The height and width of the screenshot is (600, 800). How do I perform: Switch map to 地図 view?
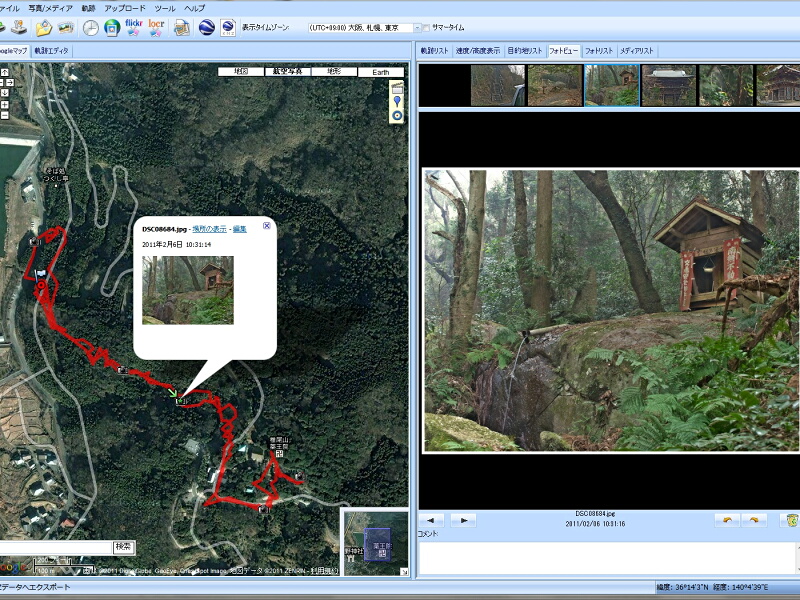point(241,72)
